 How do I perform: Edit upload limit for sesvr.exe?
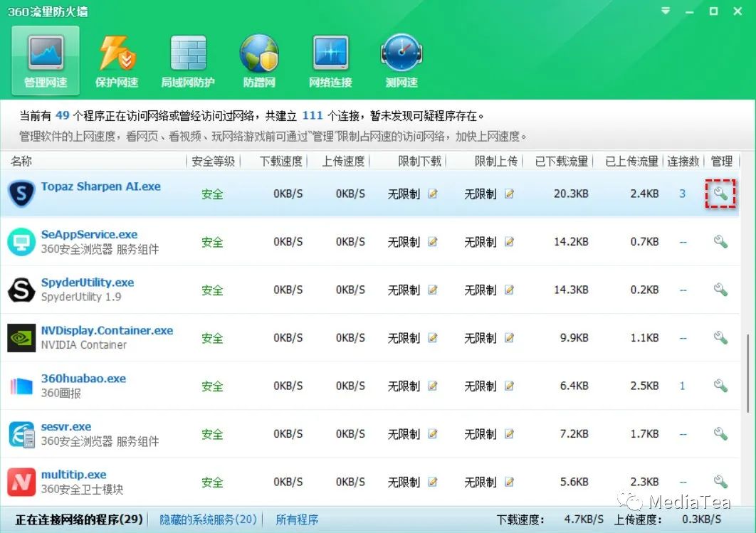[509, 433]
